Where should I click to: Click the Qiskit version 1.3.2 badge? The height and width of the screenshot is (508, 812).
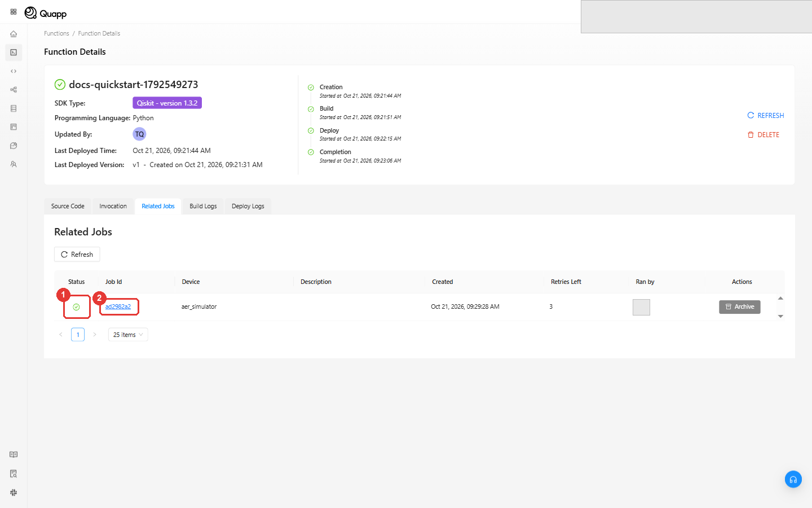coord(167,103)
